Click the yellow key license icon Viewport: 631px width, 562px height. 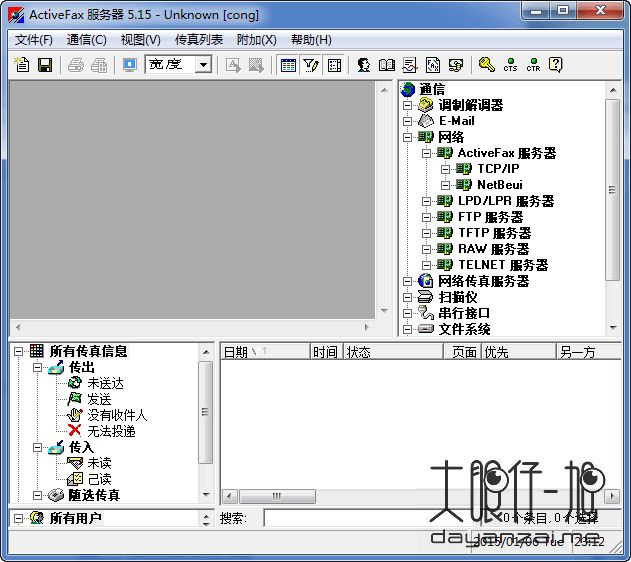point(487,65)
